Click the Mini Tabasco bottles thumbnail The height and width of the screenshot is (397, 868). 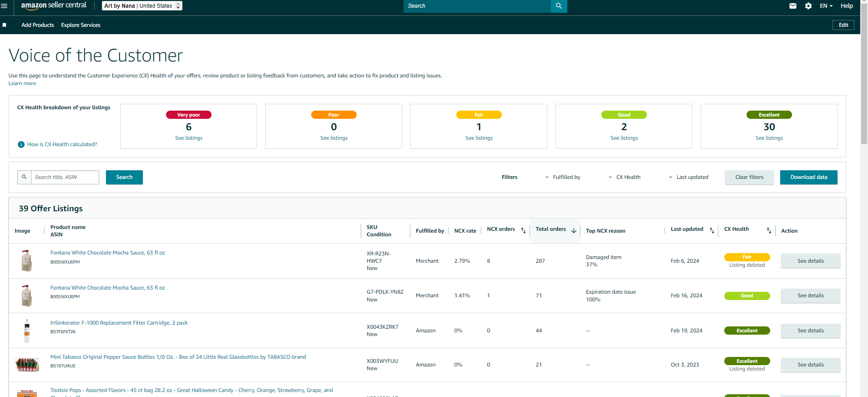(27, 365)
